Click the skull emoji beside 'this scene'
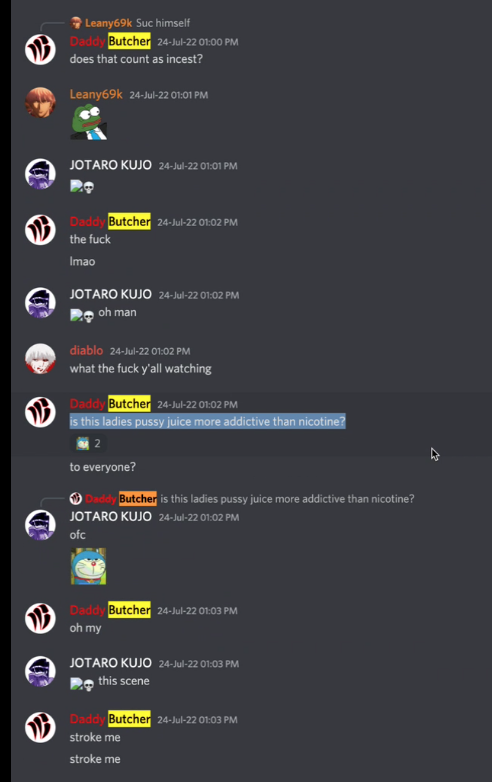The height and width of the screenshot is (782, 492). pos(89,685)
